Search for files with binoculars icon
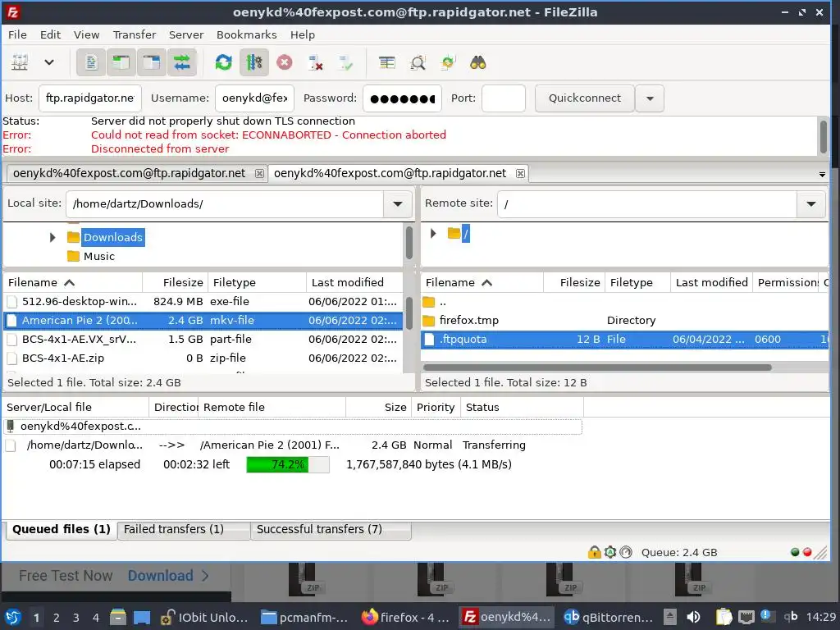 (478, 62)
